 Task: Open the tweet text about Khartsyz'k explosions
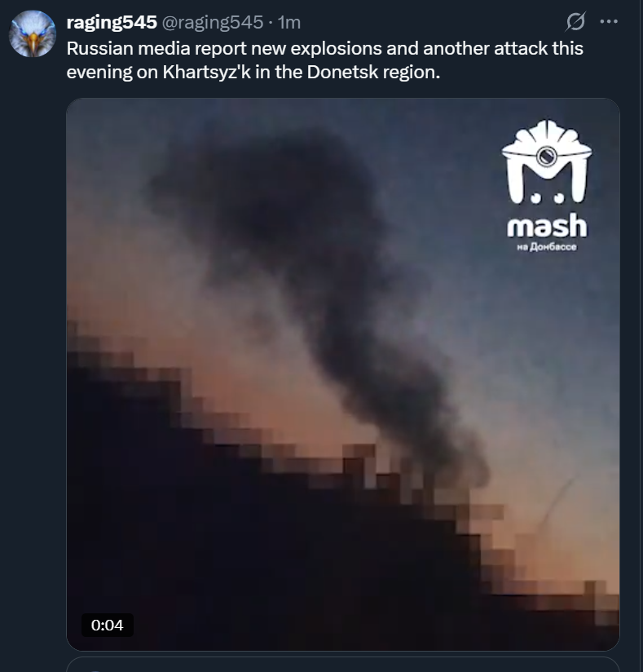[324, 60]
